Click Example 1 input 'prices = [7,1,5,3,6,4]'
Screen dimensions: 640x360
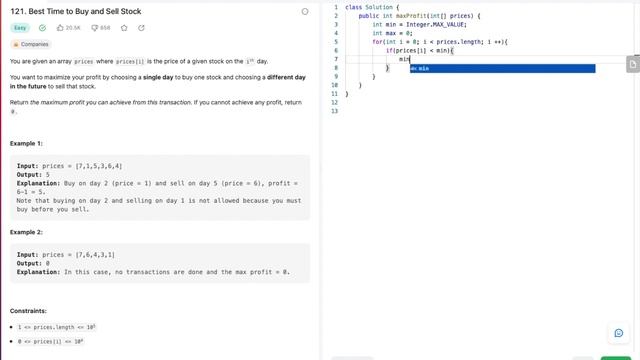[x=82, y=166]
